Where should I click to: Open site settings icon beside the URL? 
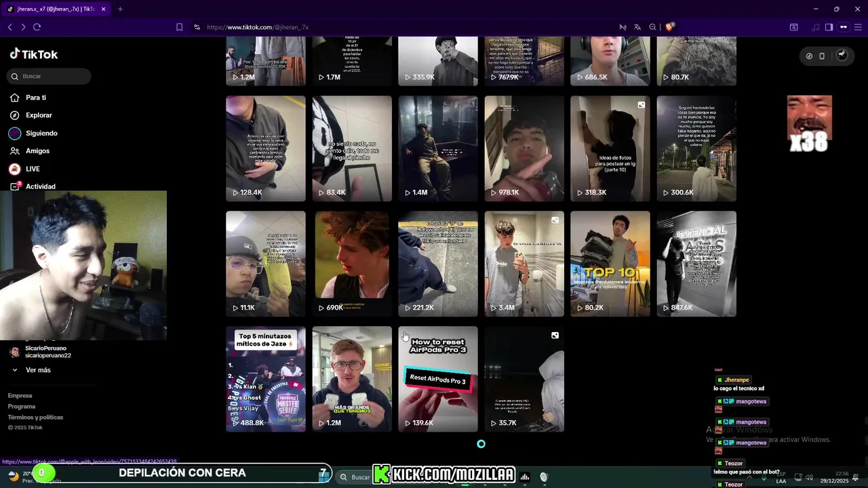pos(197,27)
